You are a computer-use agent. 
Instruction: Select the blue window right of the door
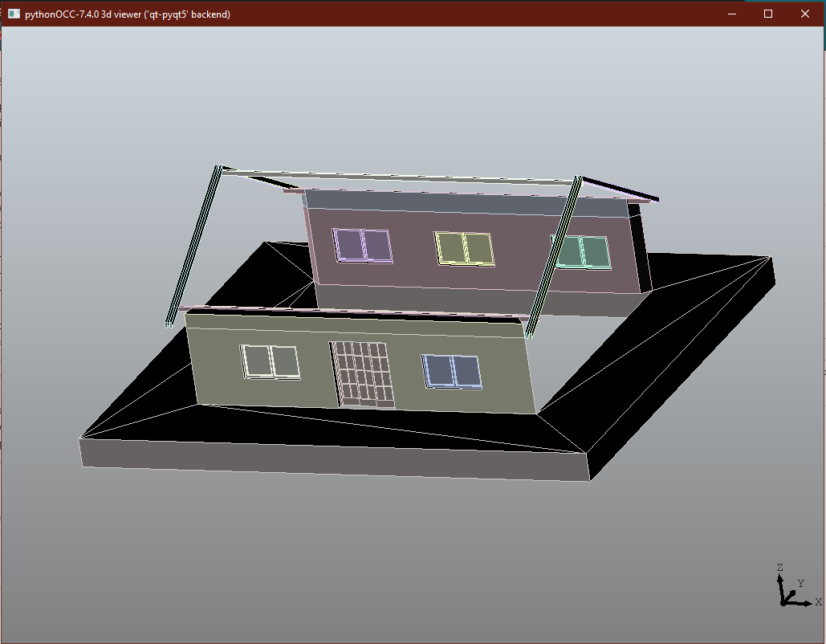[452, 370]
